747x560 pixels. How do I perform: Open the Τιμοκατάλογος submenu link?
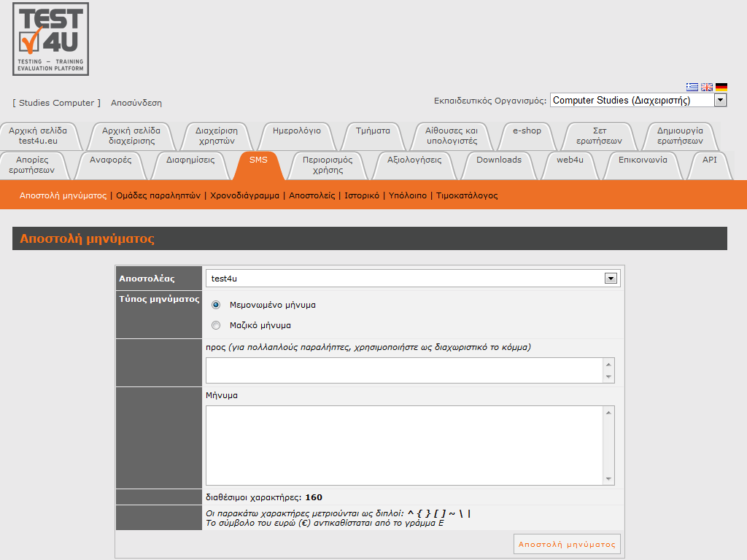tap(467, 195)
